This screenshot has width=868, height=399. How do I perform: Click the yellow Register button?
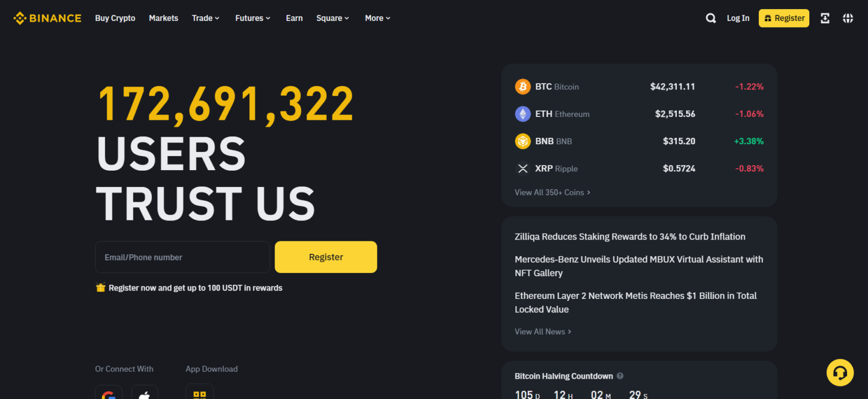click(x=326, y=257)
